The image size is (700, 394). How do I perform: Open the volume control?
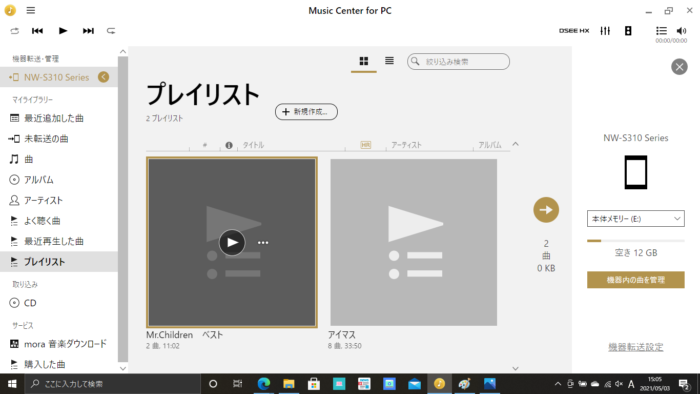(681, 31)
